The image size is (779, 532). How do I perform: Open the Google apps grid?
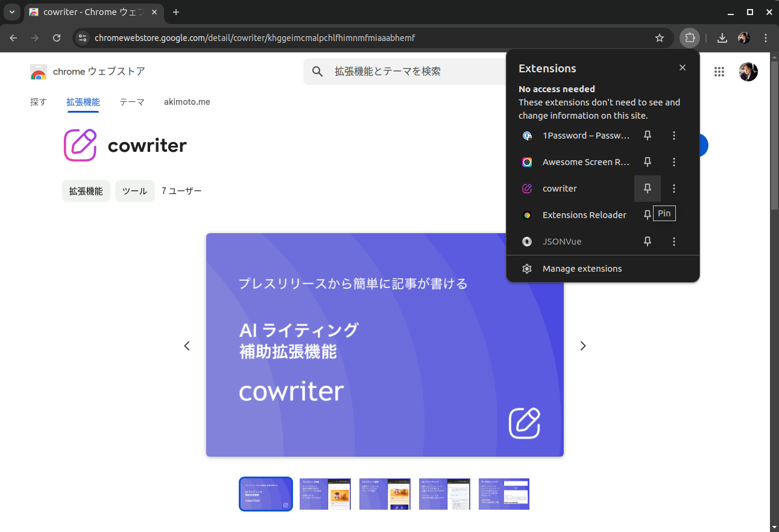(x=719, y=72)
